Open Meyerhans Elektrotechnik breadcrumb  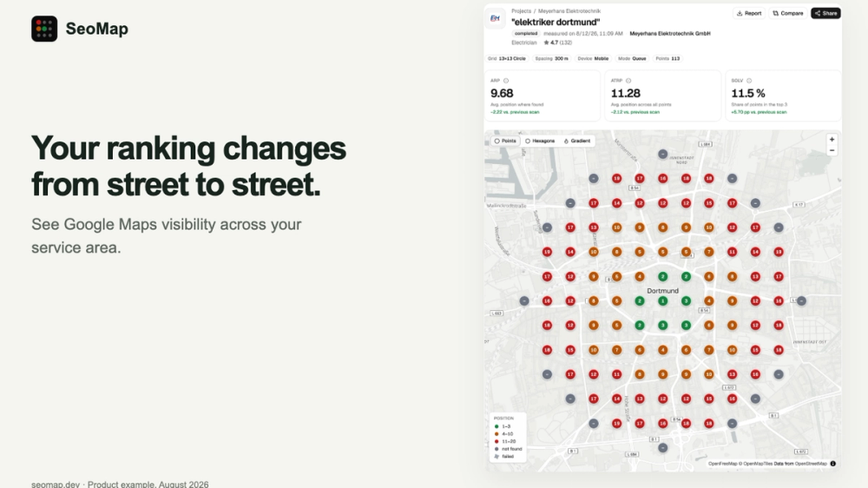click(569, 11)
